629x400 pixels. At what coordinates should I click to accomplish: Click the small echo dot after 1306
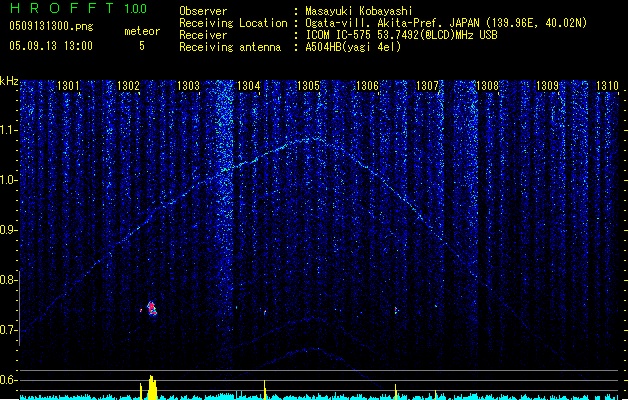tap(396, 310)
